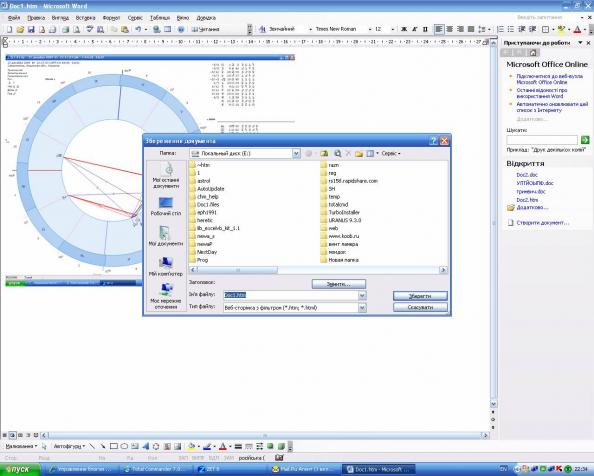Open the Table menu in menu bar
This screenshot has height=476, width=594.
[160, 18]
